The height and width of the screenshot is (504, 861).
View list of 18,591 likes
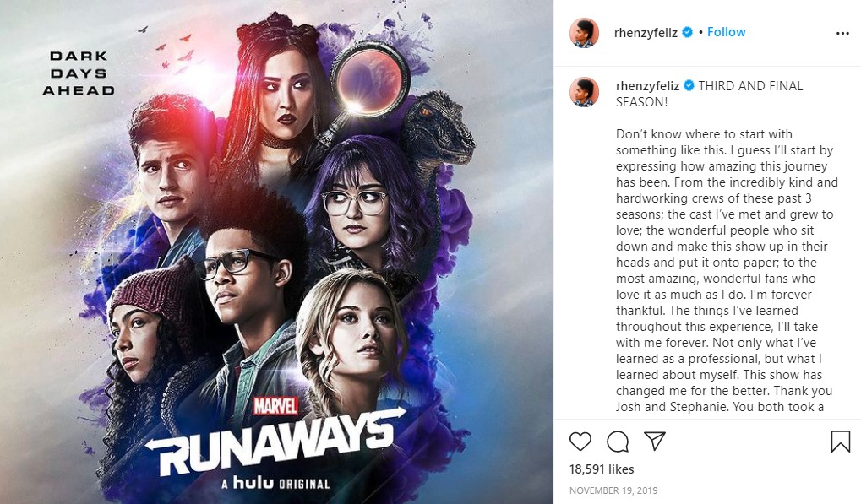tap(602, 469)
